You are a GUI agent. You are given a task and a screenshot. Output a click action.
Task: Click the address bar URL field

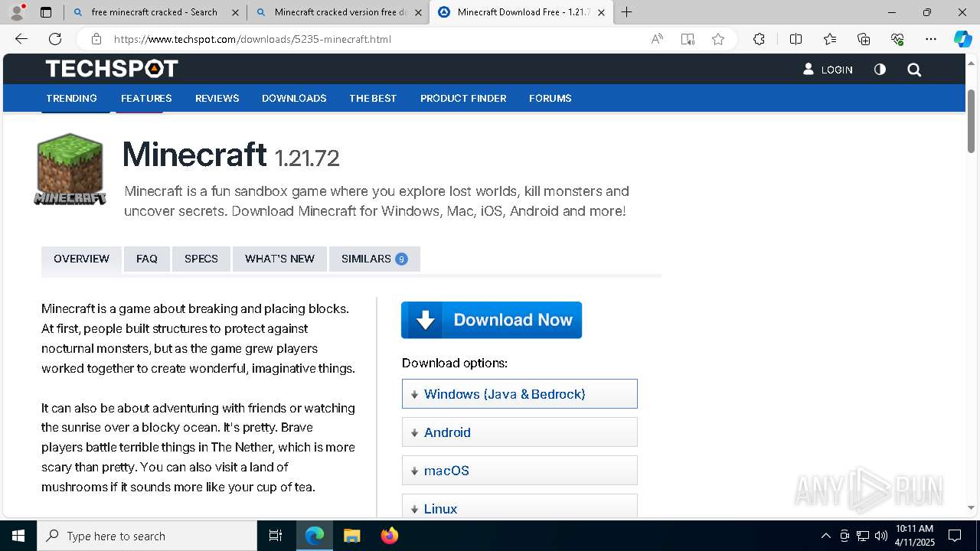375,39
